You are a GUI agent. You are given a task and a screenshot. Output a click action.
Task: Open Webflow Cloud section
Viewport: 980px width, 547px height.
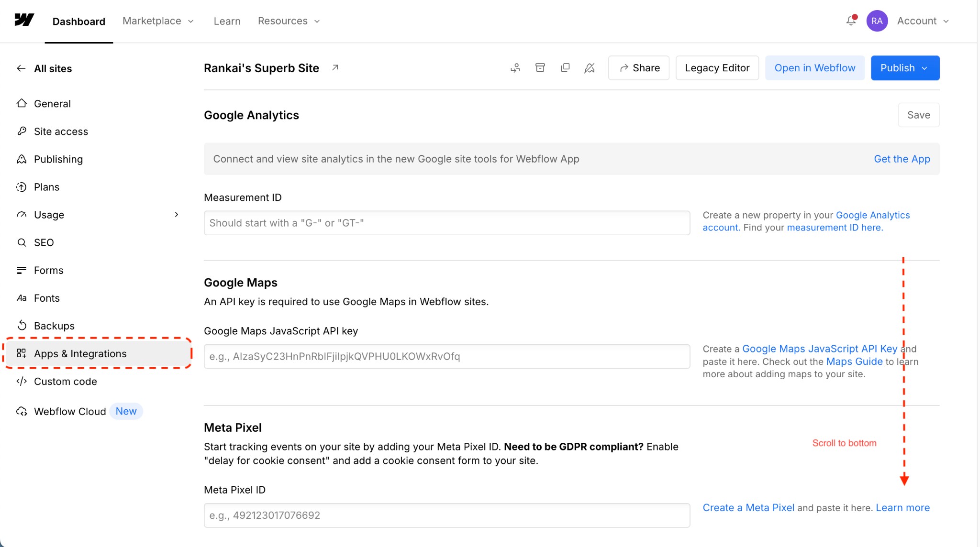tap(70, 411)
